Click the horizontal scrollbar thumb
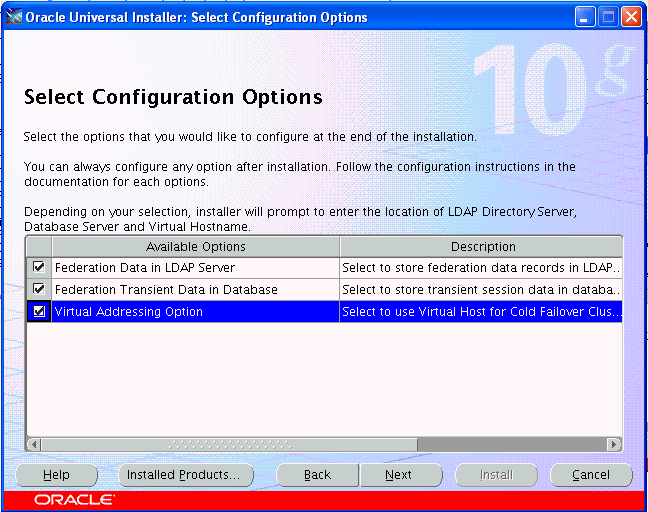 pyautogui.click(x=229, y=445)
